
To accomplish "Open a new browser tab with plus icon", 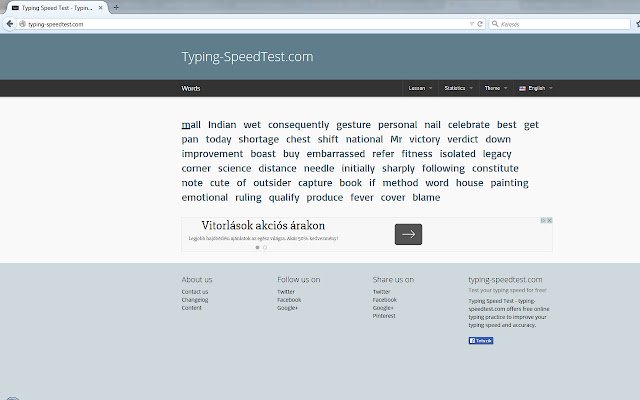I will (x=116, y=7).
